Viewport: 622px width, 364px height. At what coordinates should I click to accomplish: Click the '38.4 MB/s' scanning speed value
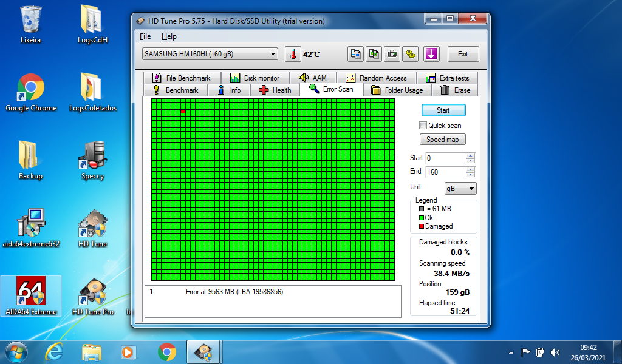[451, 273]
